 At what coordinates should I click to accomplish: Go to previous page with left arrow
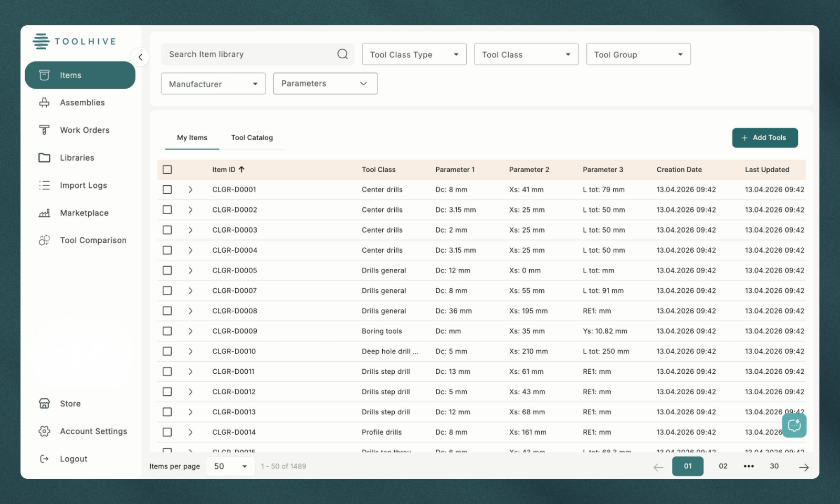658,467
